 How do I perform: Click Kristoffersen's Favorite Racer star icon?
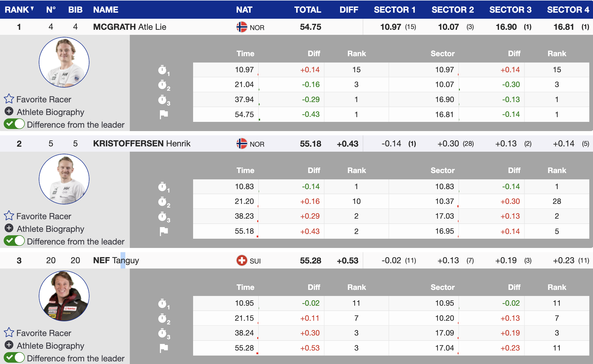[9, 216]
